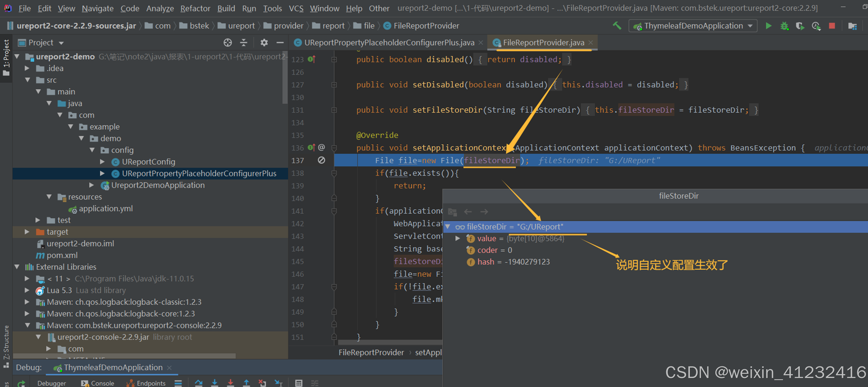Open the ThymeleafDemoApplication run configuration dropdown
This screenshot has width=868, height=387.
(x=750, y=26)
